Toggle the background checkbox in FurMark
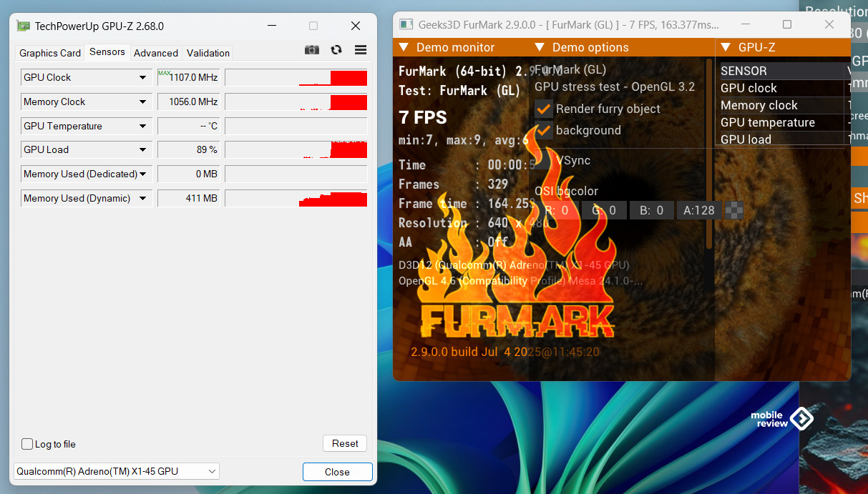 coord(544,131)
